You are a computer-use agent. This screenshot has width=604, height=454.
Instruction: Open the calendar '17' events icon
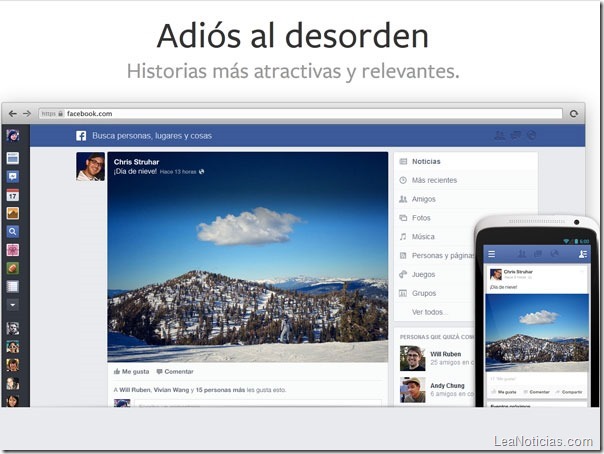coord(13,195)
